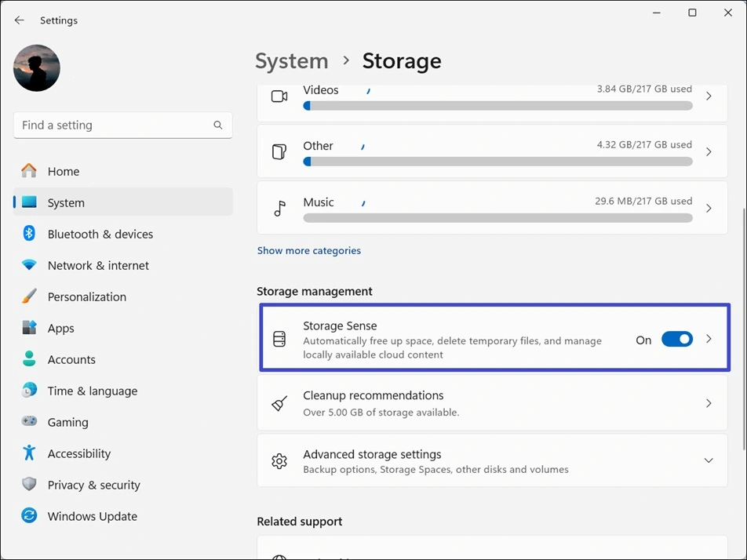Screen dimensions: 747x560
Task: Click the search magnifier icon
Action: (218, 125)
